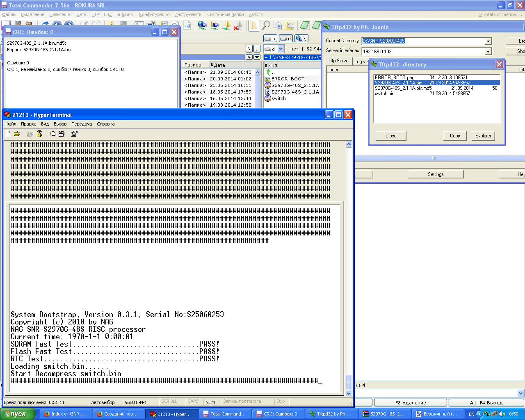Click HyperTerminal vertical scrollbar down arrow
525x420 pixels.
coord(349,393)
